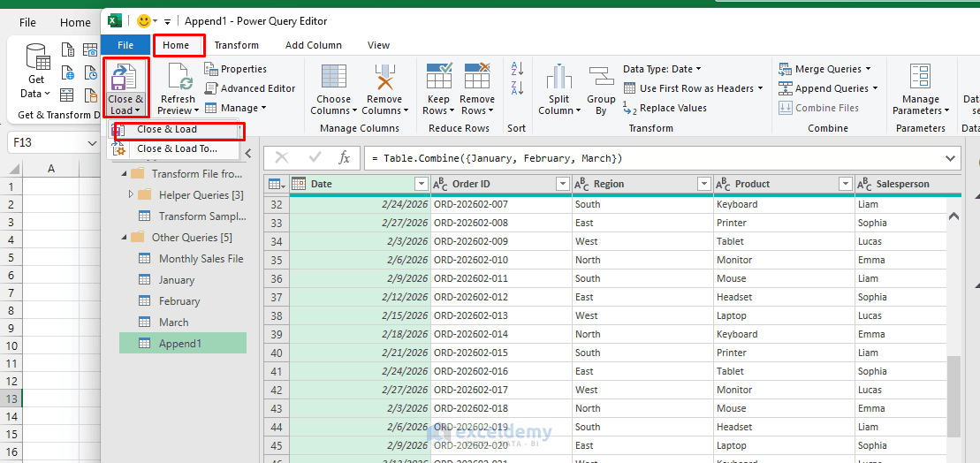This screenshot has height=463, width=980.
Task: Cancel formula with X button
Action: click(282, 158)
